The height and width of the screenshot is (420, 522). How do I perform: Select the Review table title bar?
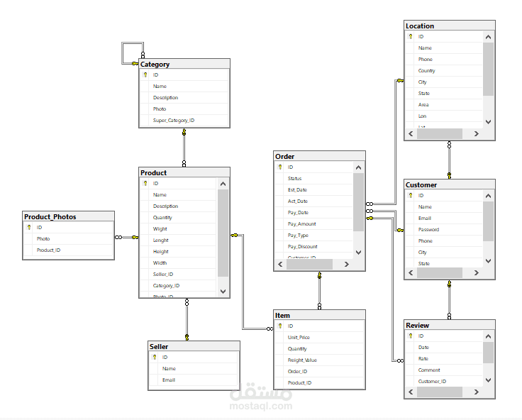(x=450, y=325)
